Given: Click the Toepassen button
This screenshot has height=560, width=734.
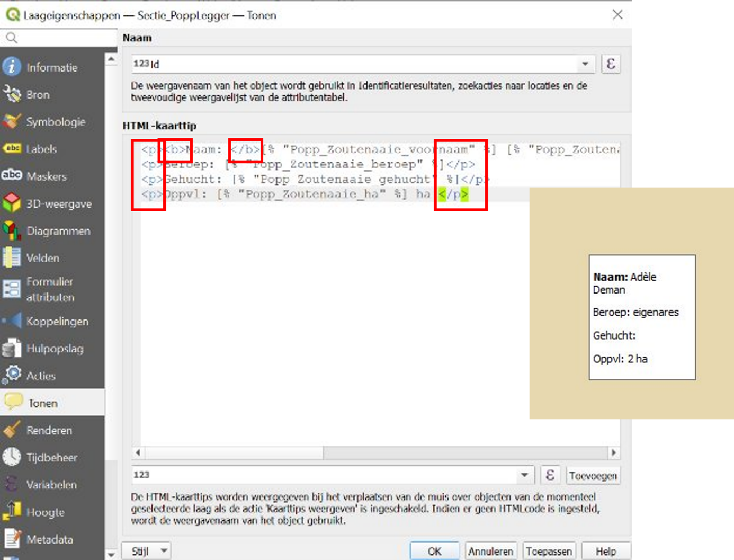Looking at the screenshot, I should (549, 550).
